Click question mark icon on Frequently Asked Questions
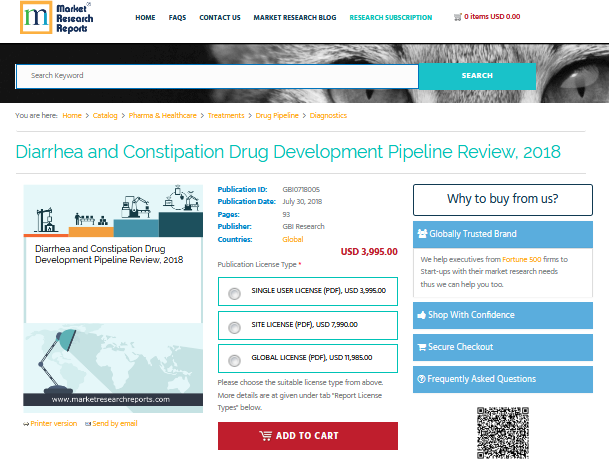This screenshot has width=609, height=466. pos(421,379)
